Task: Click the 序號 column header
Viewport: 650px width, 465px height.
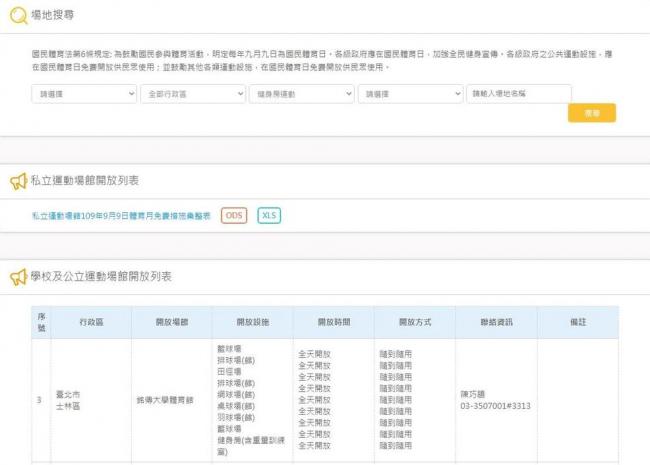Action: coord(41,322)
